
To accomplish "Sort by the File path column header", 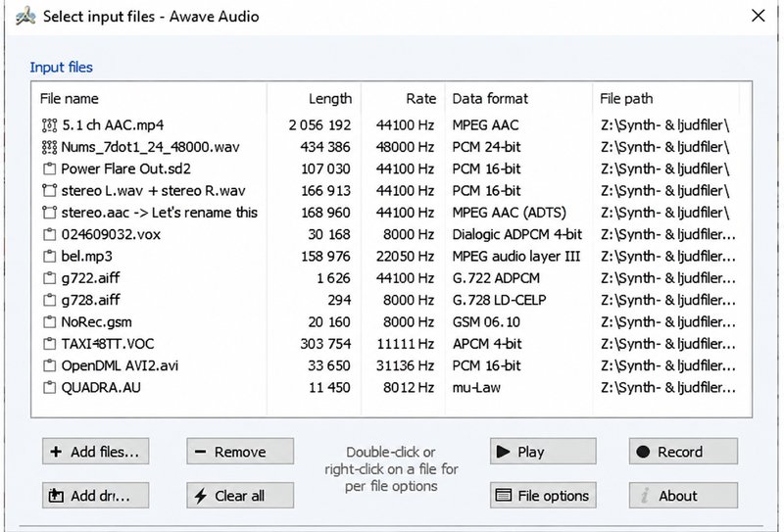I will point(666,99).
